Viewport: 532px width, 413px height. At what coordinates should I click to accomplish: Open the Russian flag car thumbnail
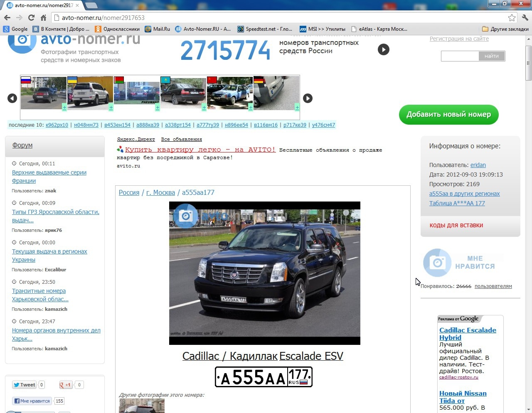(43, 93)
